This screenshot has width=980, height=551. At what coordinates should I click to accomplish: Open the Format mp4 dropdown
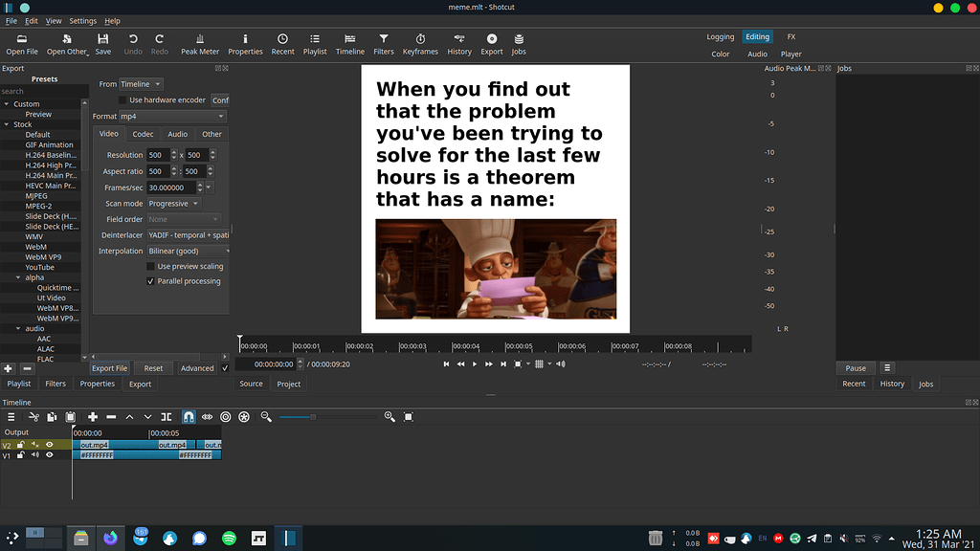point(172,116)
